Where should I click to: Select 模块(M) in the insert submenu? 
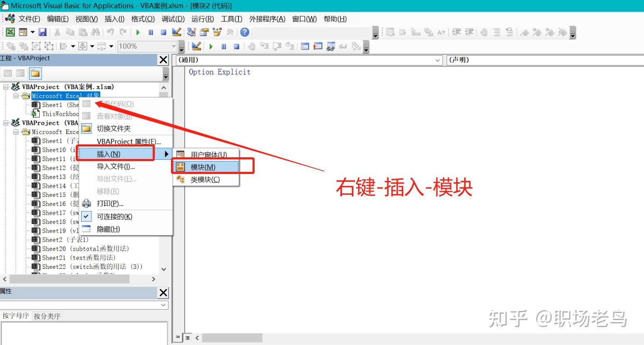pyautogui.click(x=206, y=167)
